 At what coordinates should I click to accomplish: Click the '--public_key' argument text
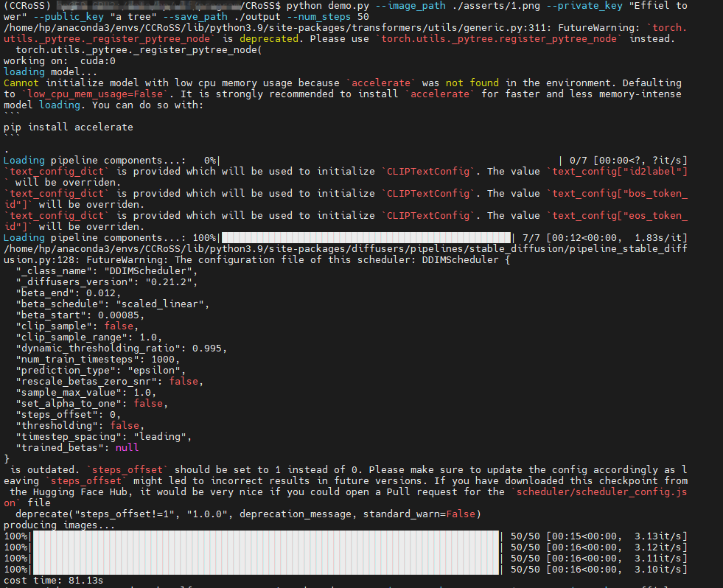click(x=69, y=17)
